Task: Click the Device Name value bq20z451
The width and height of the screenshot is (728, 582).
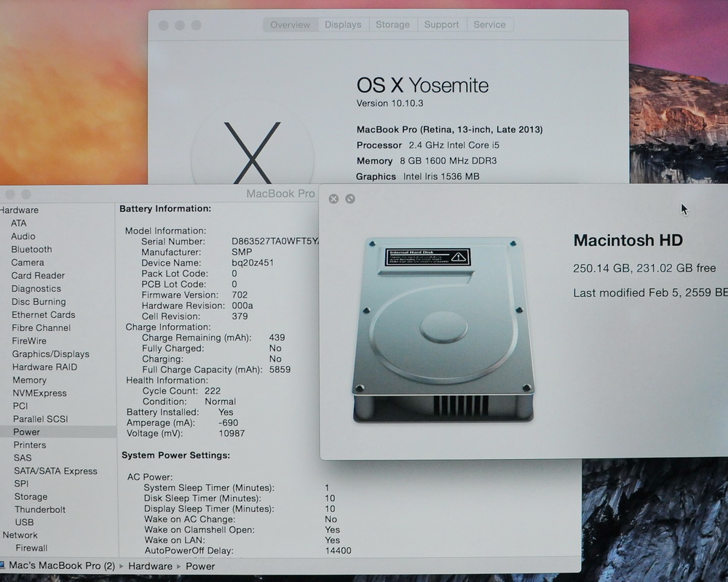Action: (x=253, y=263)
